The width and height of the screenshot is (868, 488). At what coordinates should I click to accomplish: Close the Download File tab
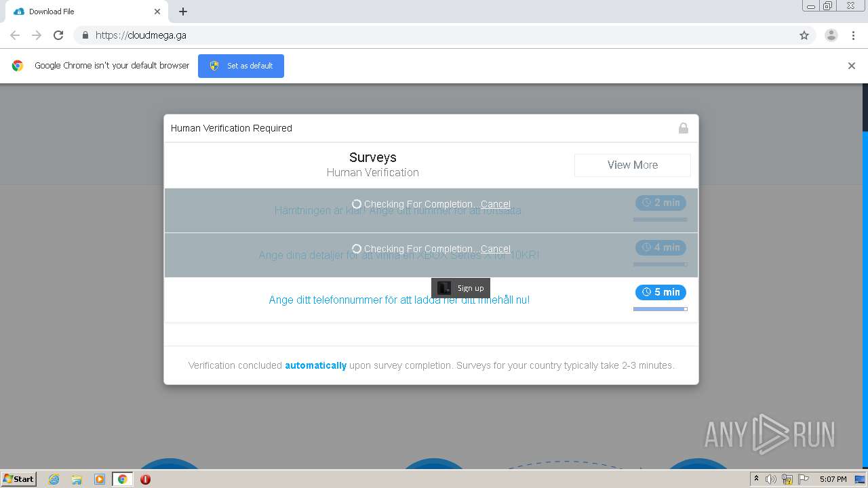click(157, 12)
